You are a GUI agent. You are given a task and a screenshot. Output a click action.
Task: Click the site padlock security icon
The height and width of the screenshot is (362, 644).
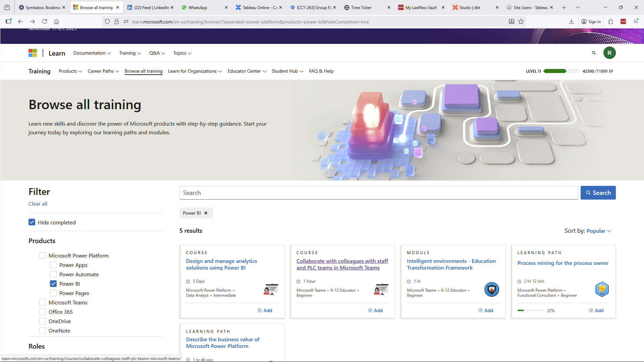(x=117, y=21)
